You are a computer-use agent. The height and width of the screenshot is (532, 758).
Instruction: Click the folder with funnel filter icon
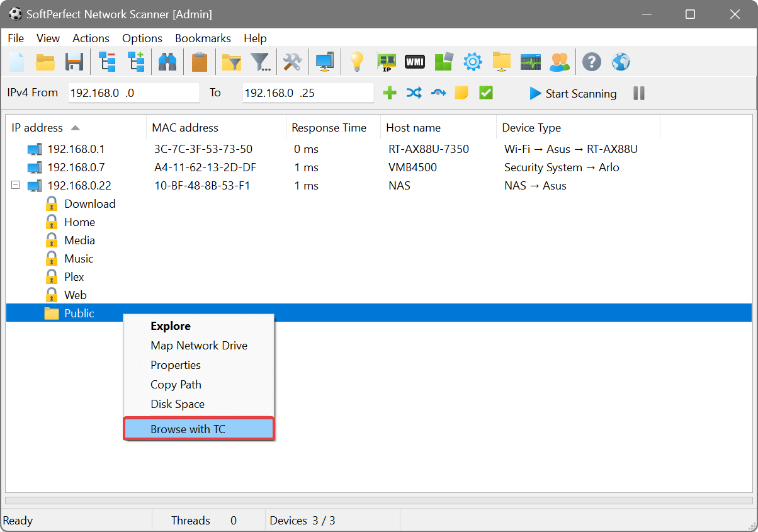pyautogui.click(x=232, y=62)
